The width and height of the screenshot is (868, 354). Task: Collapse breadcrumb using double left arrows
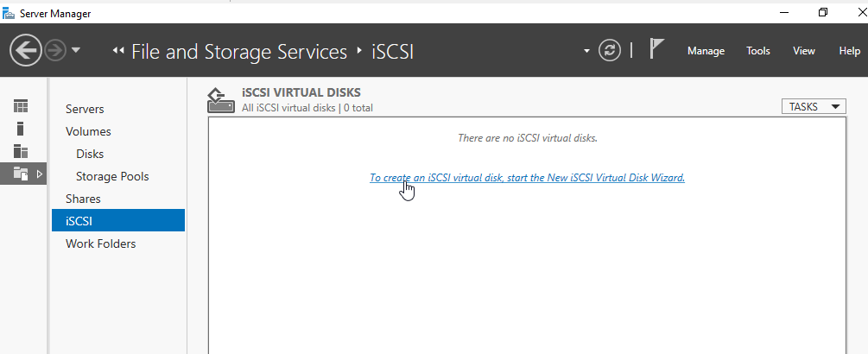117,51
